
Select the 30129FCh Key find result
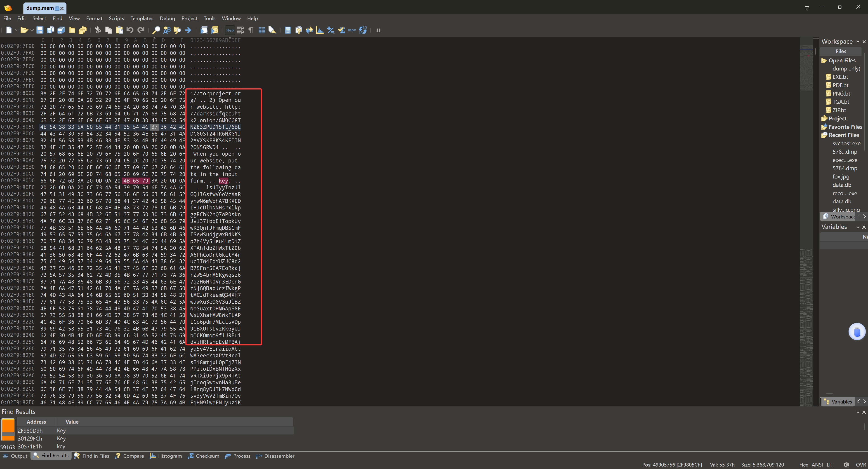point(30,439)
